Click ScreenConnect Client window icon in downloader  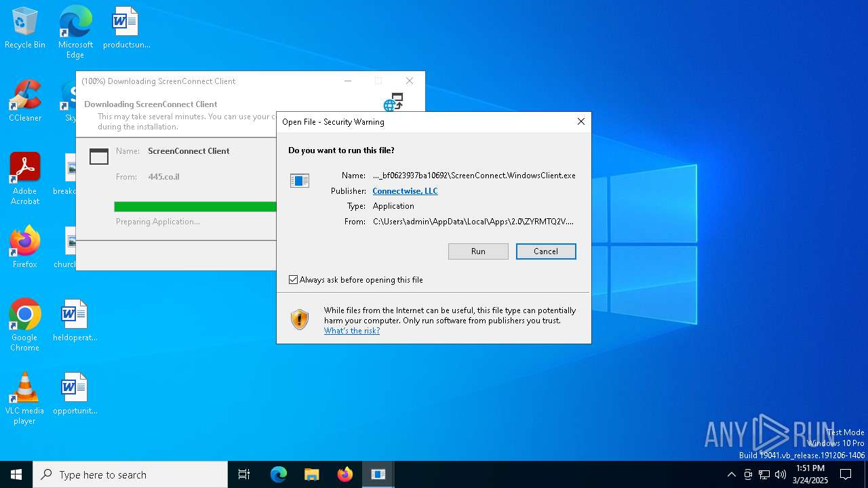pos(99,157)
